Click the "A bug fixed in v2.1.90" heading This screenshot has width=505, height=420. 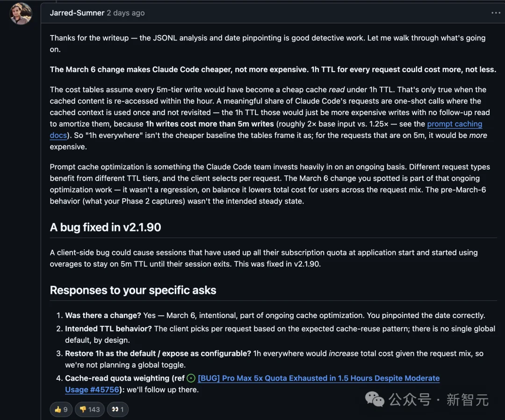[106, 227]
